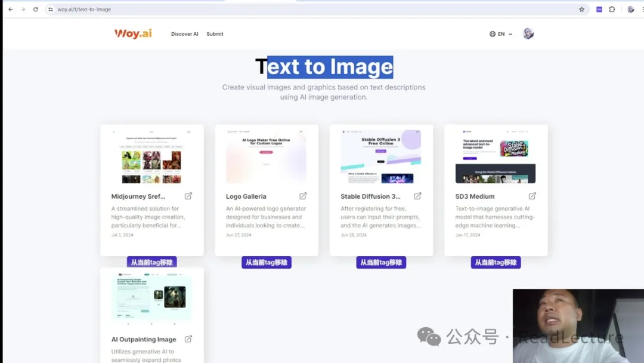Click the Jul 2, 2024 date text

pyautogui.click(x=122, y=235)
